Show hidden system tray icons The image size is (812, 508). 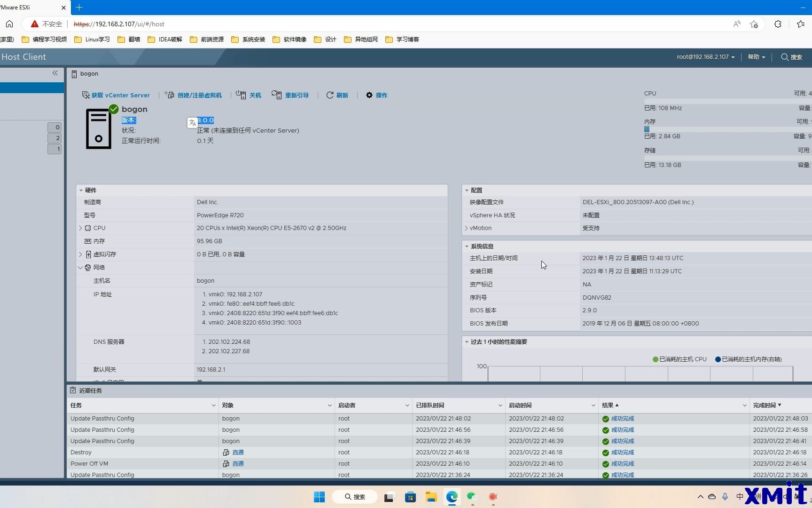700,497
